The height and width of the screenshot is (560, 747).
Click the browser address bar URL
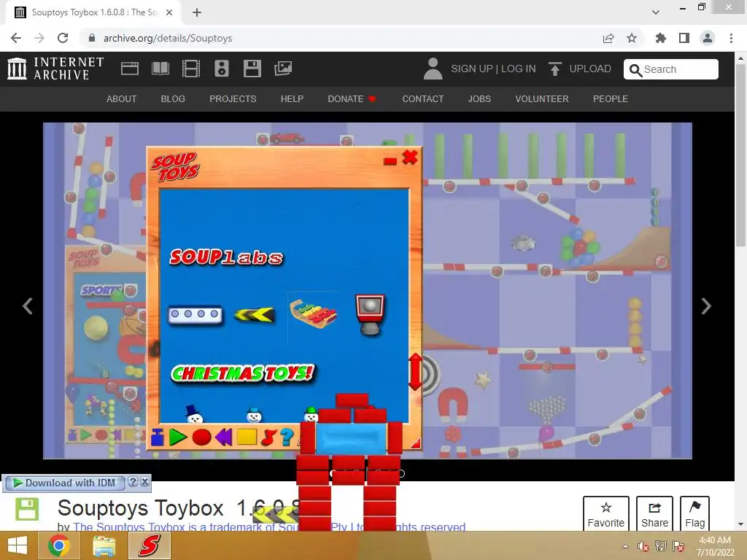pos(168,38)
